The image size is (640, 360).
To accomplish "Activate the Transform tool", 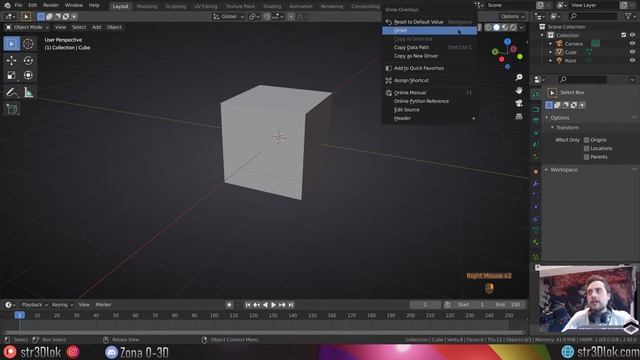I will pyautogui.click(x=28, y=75).
